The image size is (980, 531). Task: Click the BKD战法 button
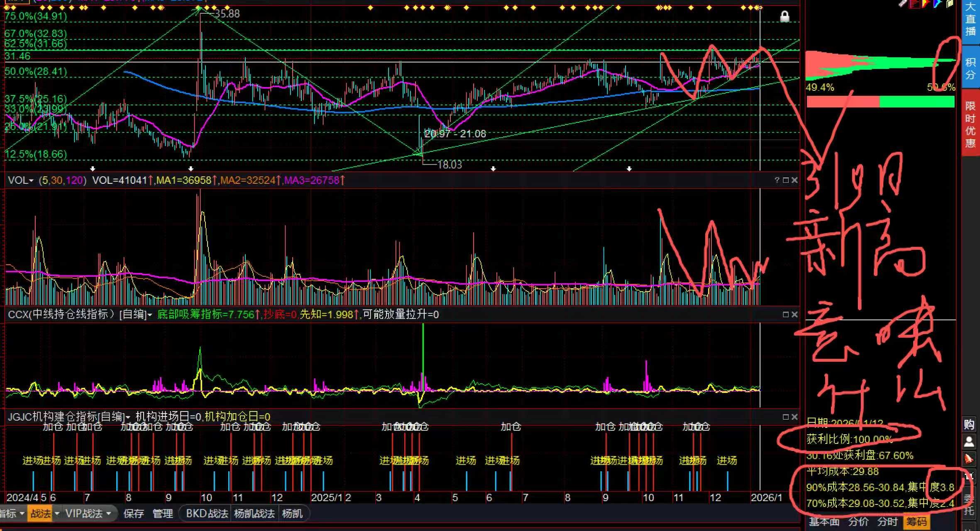tap(207, 514)
